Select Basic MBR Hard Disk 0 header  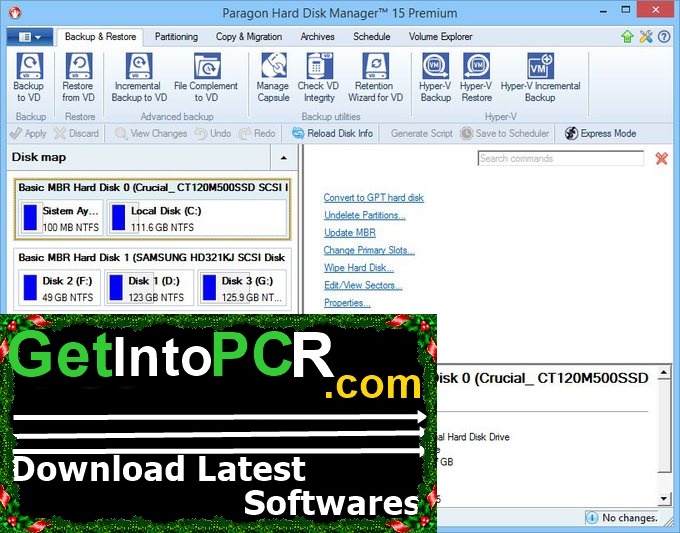coord(153,187)
